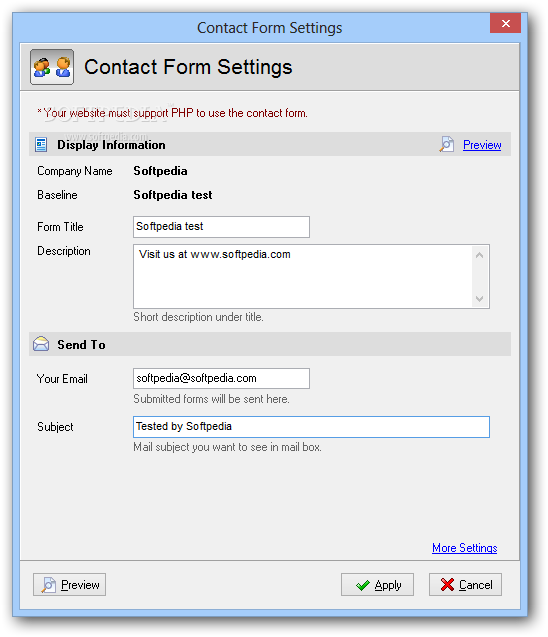Click the Form Title label
The width and height of the screenshot is (548, 637).
click(60, 227)
